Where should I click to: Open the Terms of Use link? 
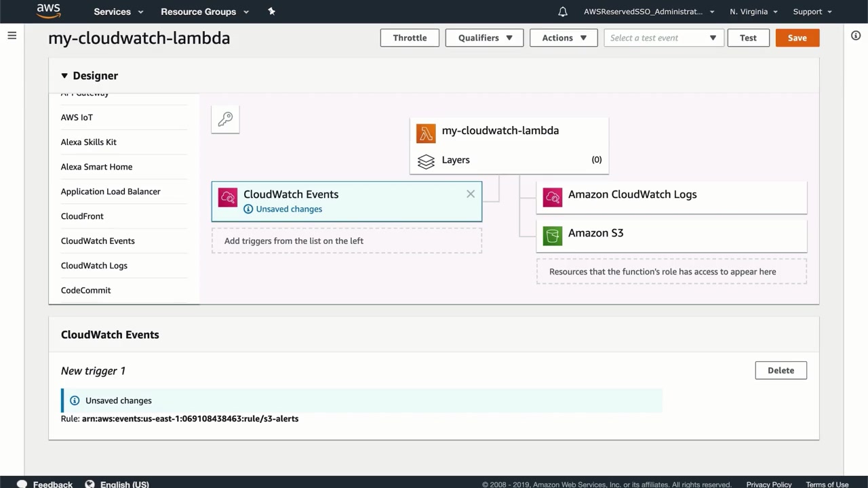click(827, 485)
